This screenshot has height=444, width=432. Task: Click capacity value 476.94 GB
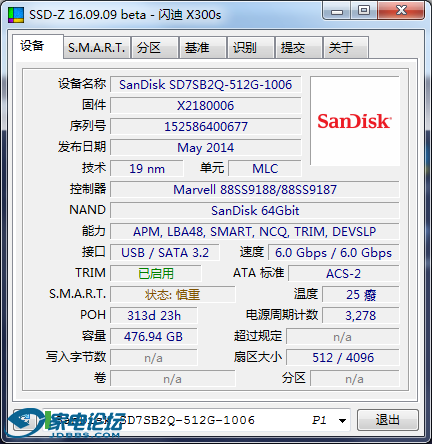pos(154,337)
